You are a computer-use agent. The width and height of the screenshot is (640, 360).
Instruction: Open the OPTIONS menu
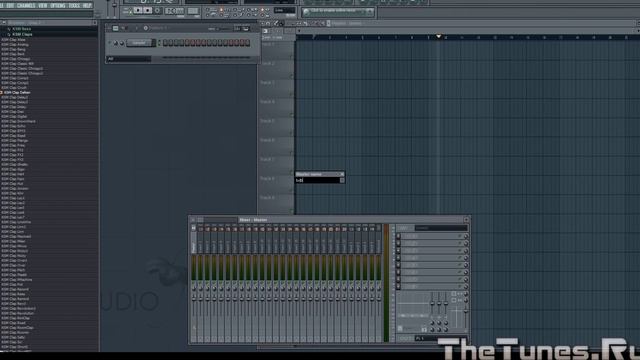[x=58, y=6]
